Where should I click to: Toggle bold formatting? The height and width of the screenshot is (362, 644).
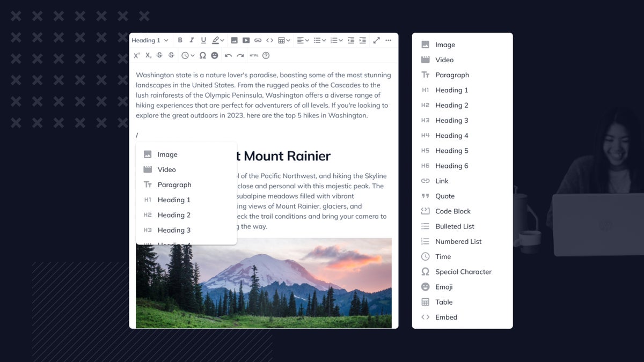pos(180,40)
